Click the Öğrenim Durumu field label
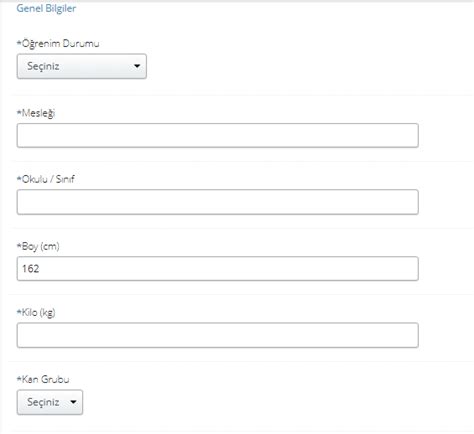 tap(58, 44)
